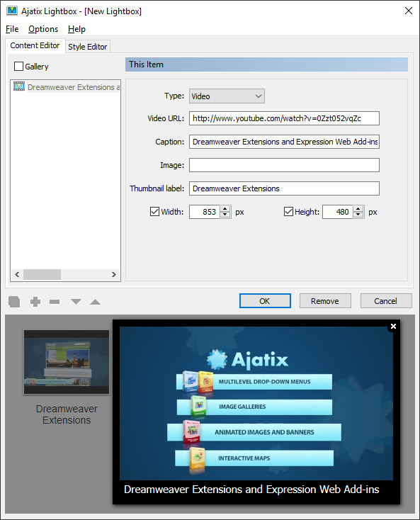This screenshot has width=420, height=520.
Task: Increase Width value with the up spinner
Action: 225,208
